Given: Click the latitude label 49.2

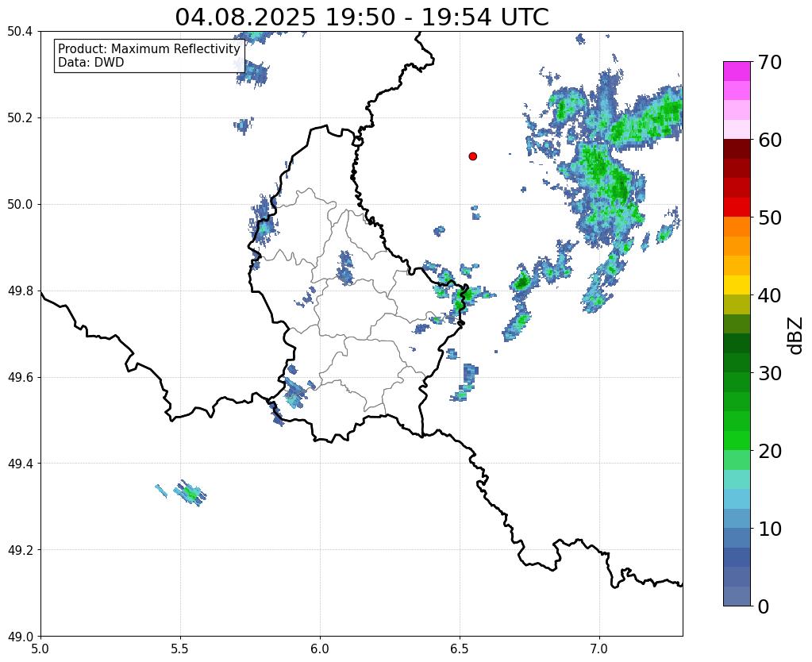Looking at the screenshot, I should [x=20, y=550].
